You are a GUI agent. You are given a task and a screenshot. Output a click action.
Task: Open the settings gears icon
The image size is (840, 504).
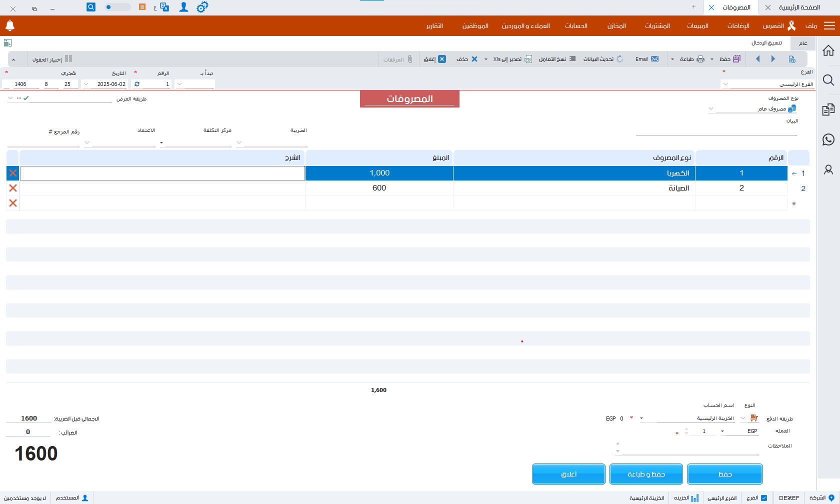202,7
